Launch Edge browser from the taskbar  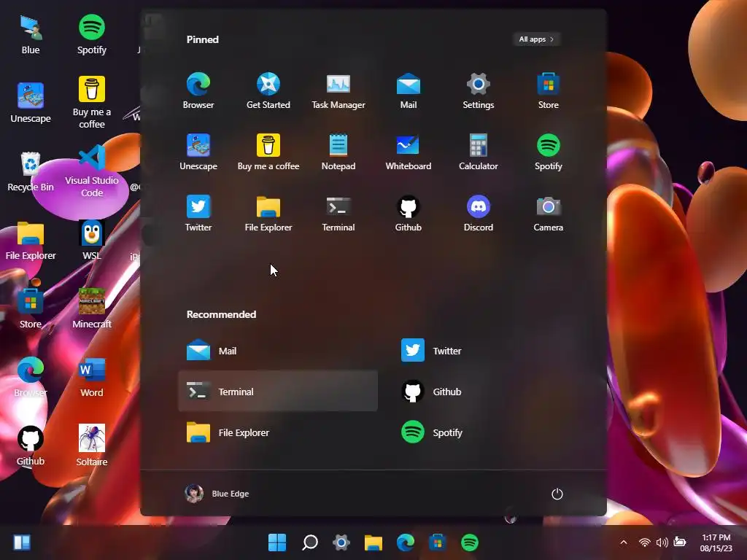406,542
